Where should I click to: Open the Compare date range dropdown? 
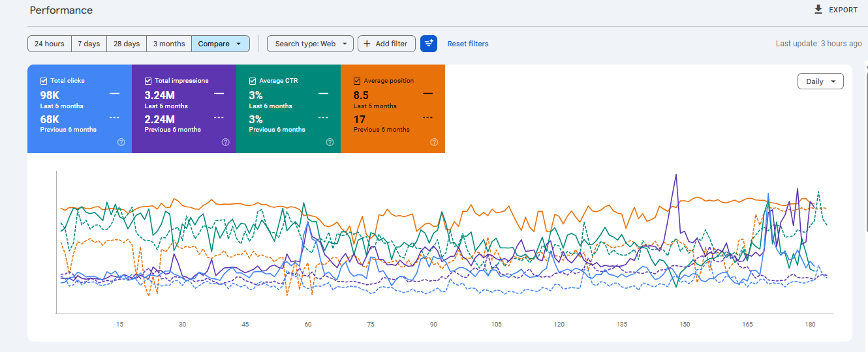(x=221, y=44)
